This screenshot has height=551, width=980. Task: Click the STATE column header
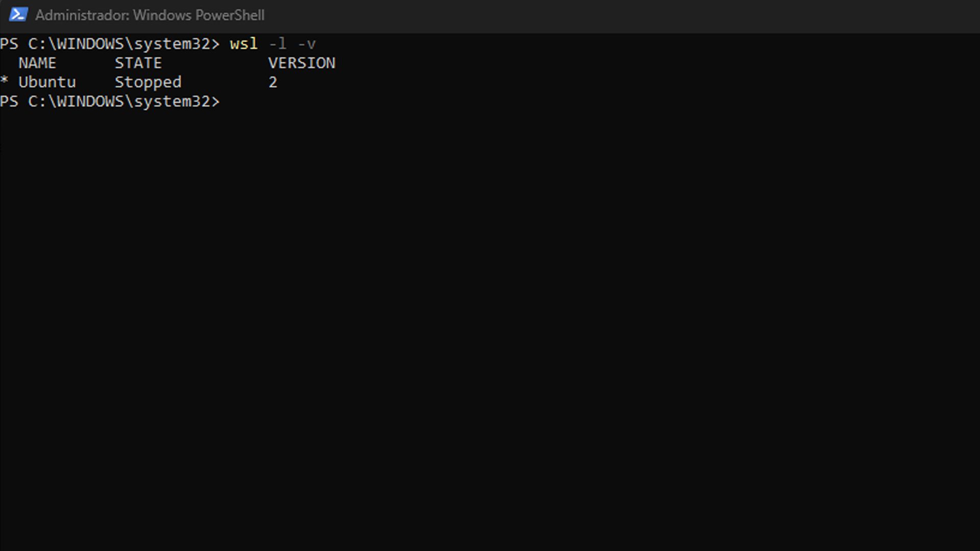pyautogui.click(x=138, y=63)
